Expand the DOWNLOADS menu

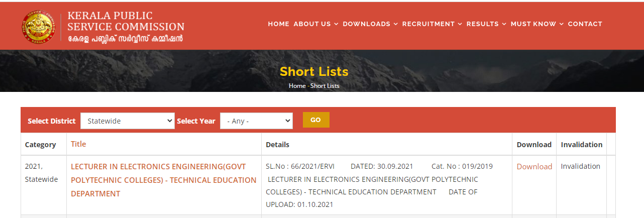point(370,24)
